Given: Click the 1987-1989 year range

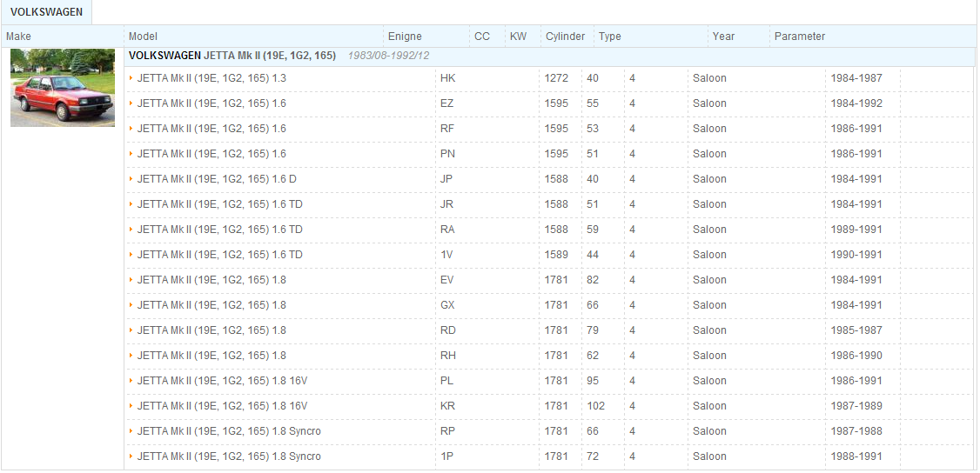Looking at the screenshot, I should [x=856, y=405].
